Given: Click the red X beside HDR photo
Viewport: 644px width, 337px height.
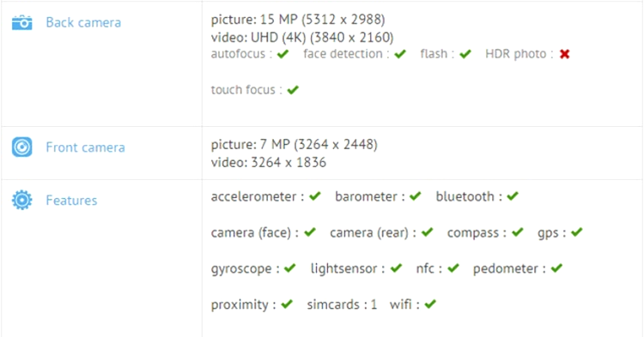Looking at the screenshot, I should 565,54.
